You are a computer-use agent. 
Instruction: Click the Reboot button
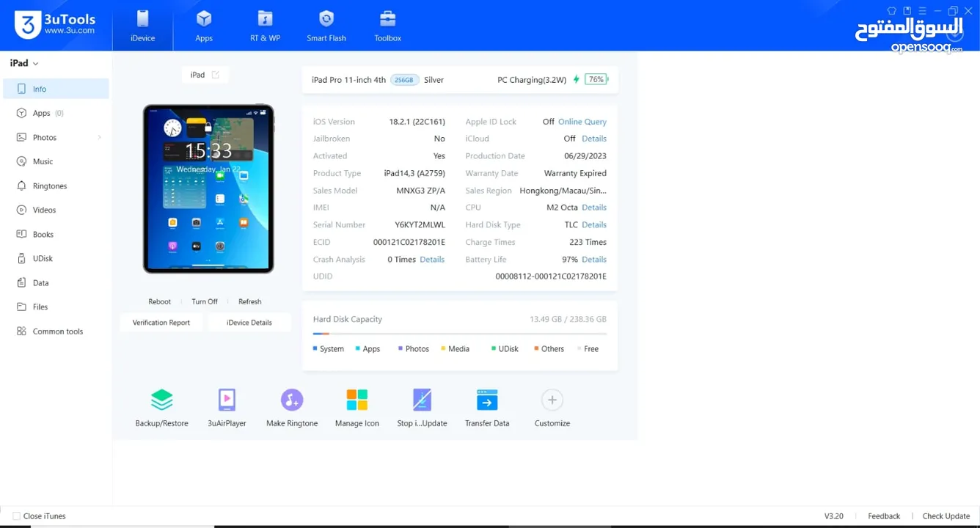point(159,301)
